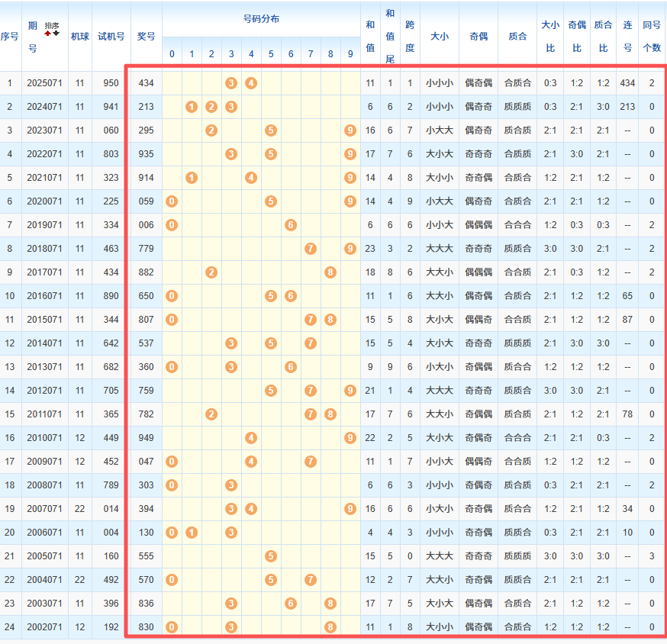Select orange ball 6 in row 2003071

click(x=291, y=604)
